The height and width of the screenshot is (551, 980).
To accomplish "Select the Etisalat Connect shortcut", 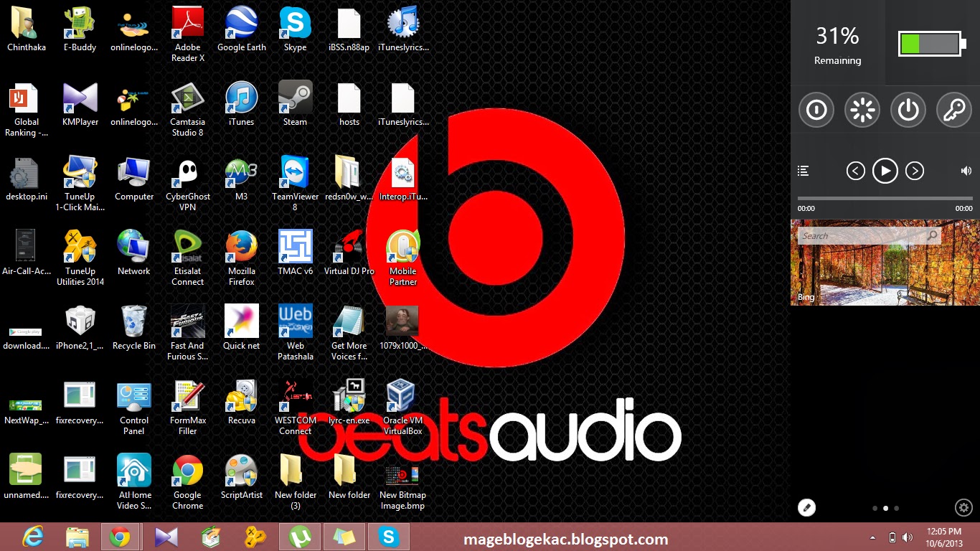I will [x=187, y=258].
